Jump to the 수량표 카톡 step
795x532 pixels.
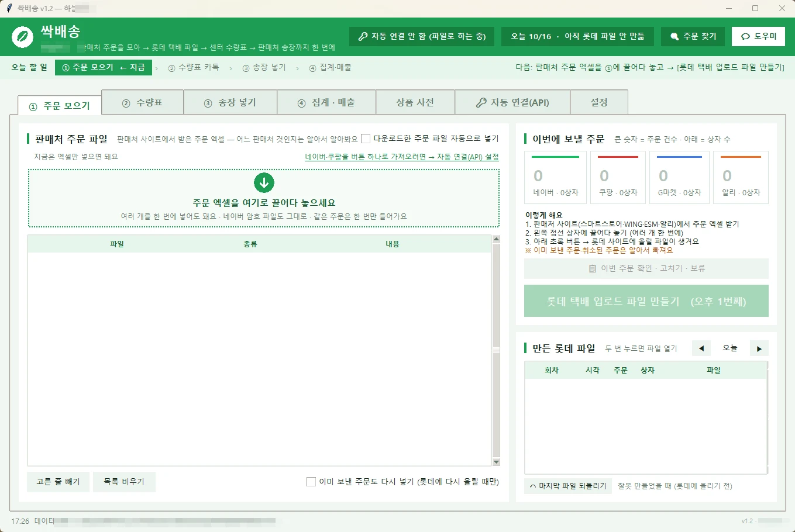pos(193,68)
